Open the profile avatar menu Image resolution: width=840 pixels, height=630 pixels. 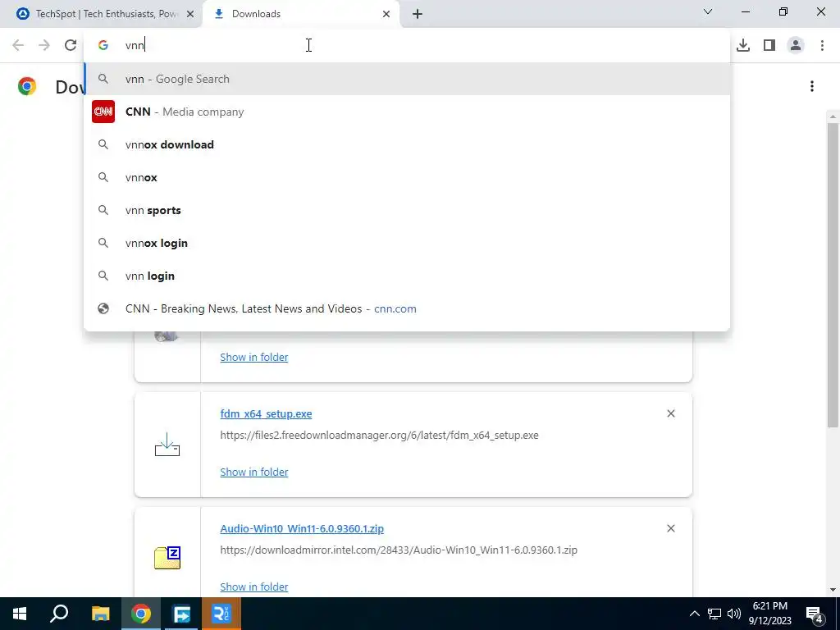(x=796, y=45)
